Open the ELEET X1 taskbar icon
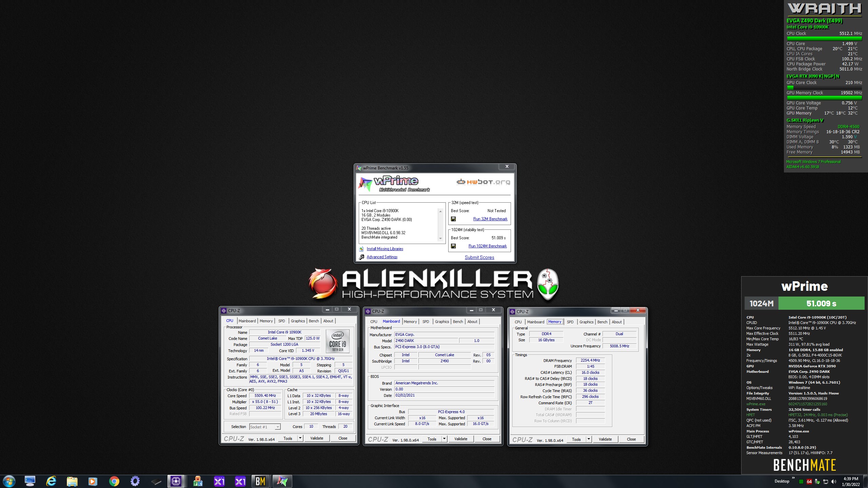 (x=219, y=481)
